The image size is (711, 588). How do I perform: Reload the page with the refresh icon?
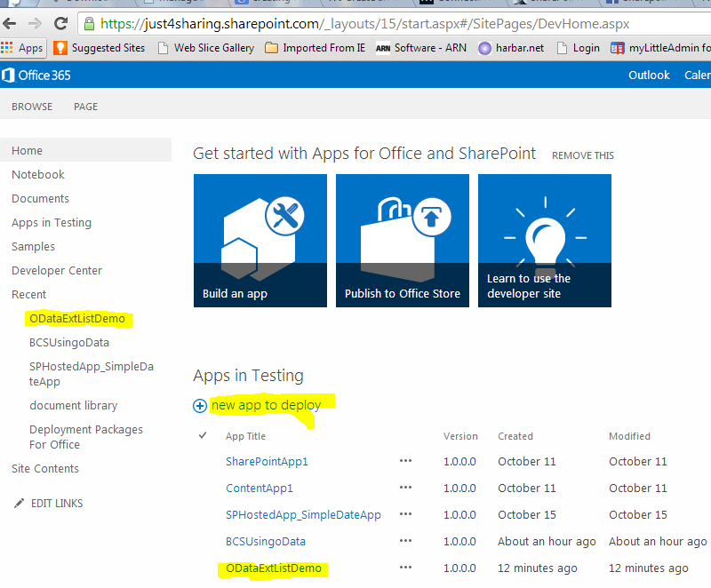coord(60,24)
